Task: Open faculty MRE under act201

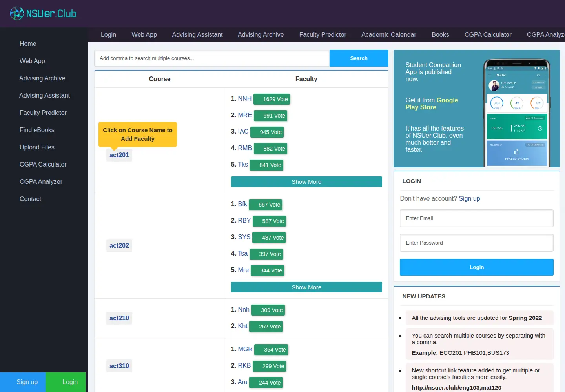Action: coord(245,115)
